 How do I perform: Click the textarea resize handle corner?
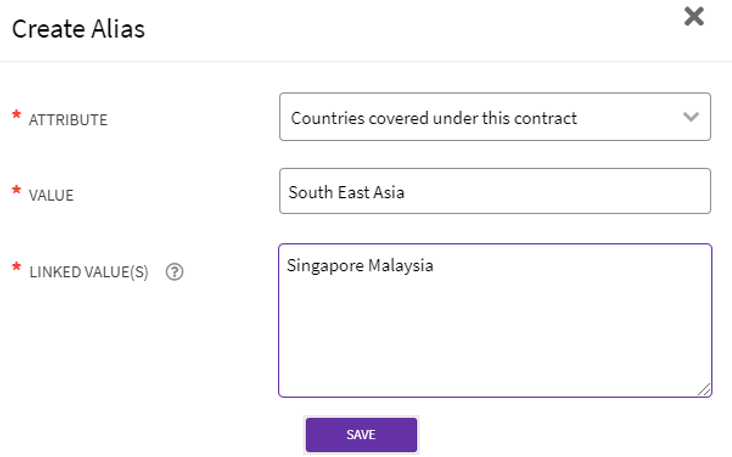click(705, 390)
